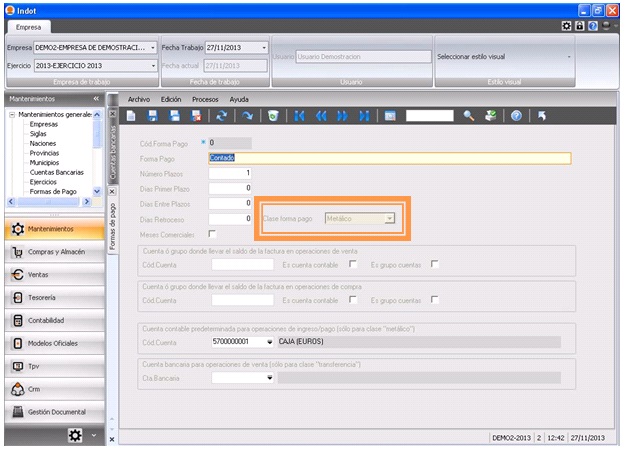Viewport: 625px width, 451px height.
Task: Select Cuentas Bancarias in the tree
Action: 56,173
